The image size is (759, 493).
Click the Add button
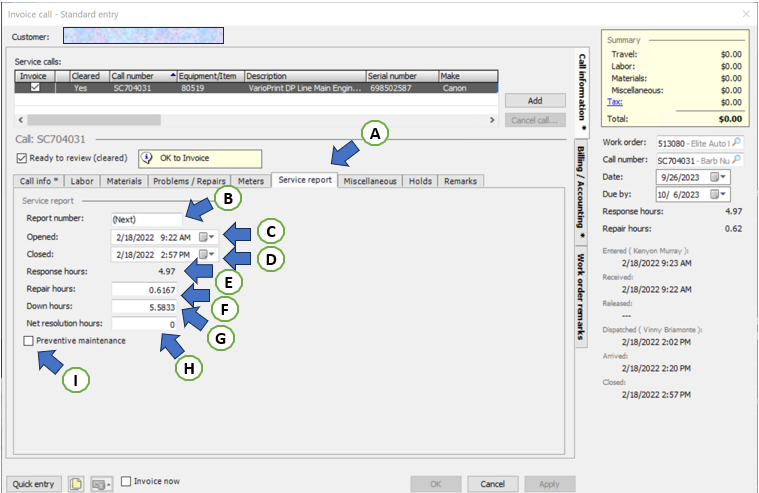[535, 101]
